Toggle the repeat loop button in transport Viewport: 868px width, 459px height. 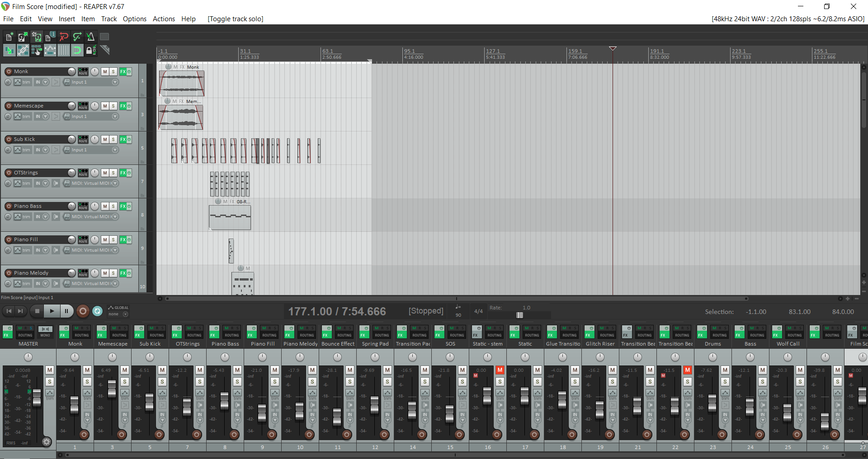pyautogui.click(x=97, y=311)
